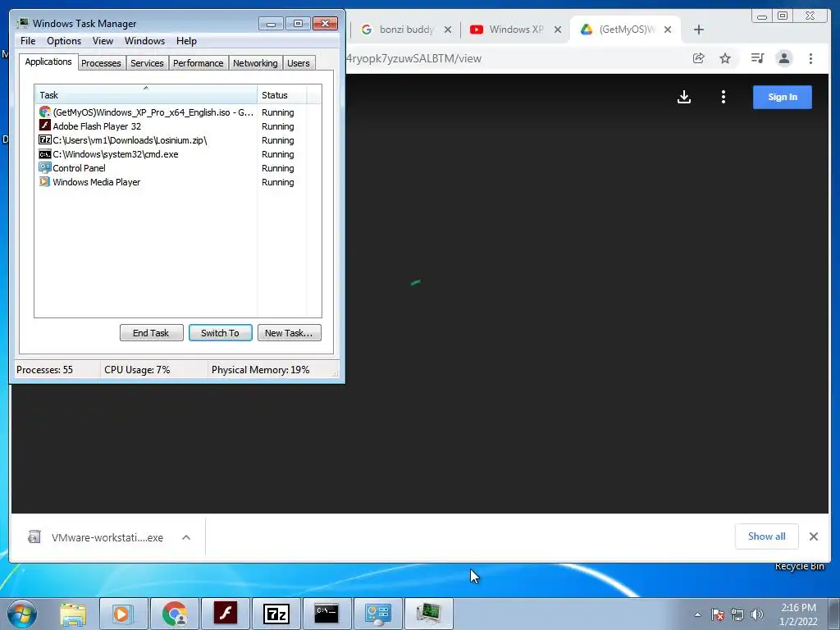Switch to the Networking tab
The width and height of the screenshot is (840, 630).
tap(255, 63)
